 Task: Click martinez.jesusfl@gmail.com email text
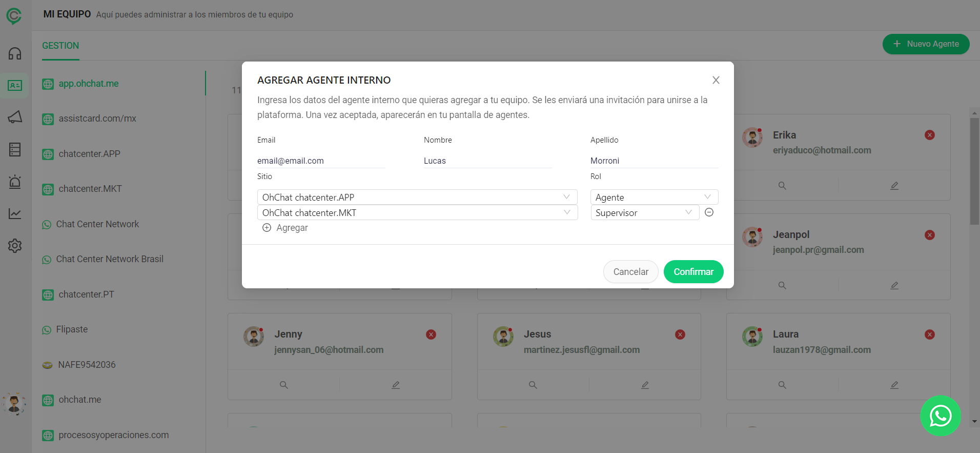[x=582, y=350]
